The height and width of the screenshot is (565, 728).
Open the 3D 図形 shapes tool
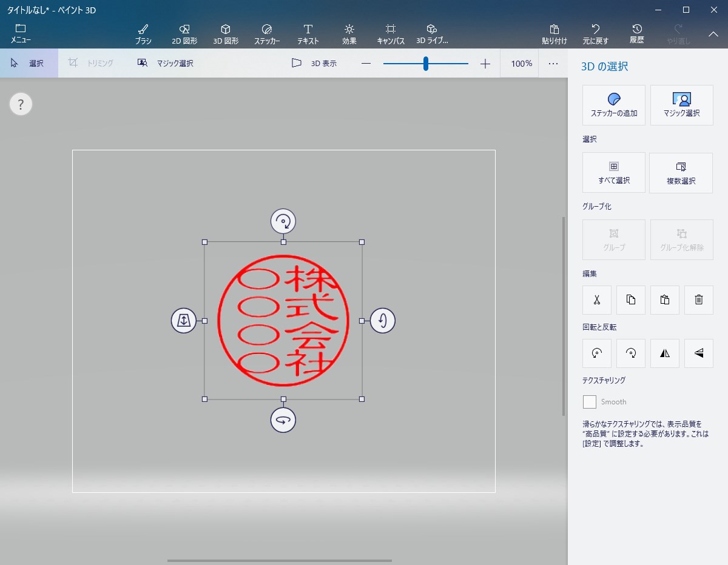click(x=226, y=34)
